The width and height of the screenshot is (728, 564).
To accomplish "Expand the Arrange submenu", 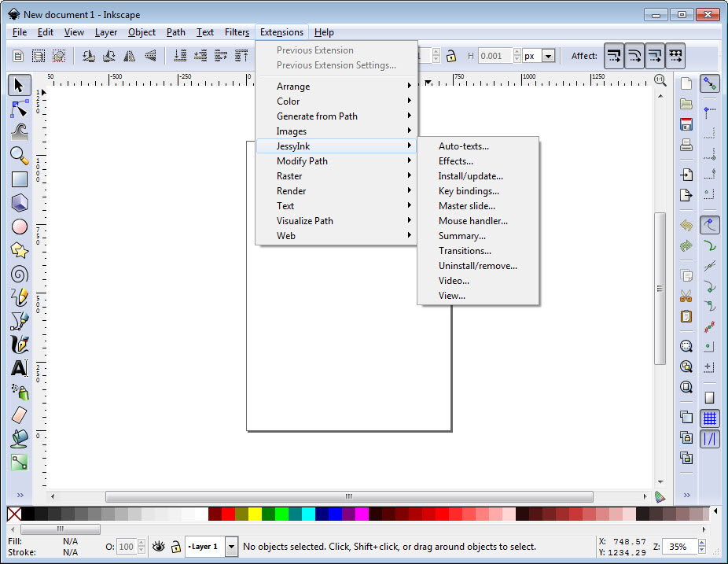I will [x=336, y=87].
